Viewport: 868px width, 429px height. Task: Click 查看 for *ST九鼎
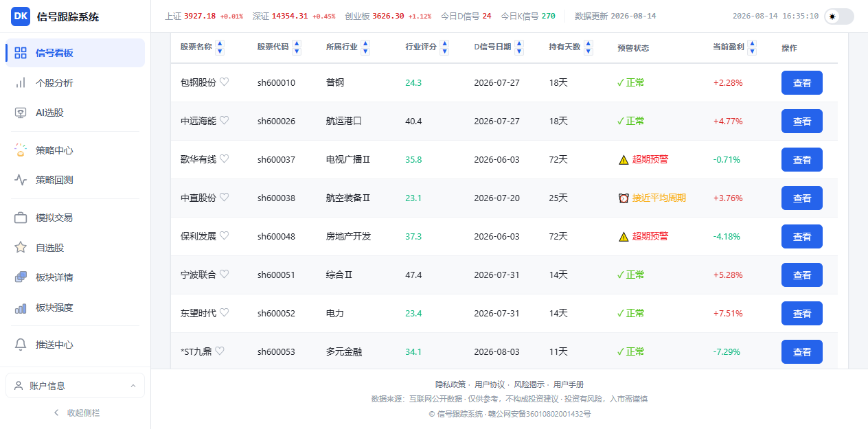[x=802, y=351]
